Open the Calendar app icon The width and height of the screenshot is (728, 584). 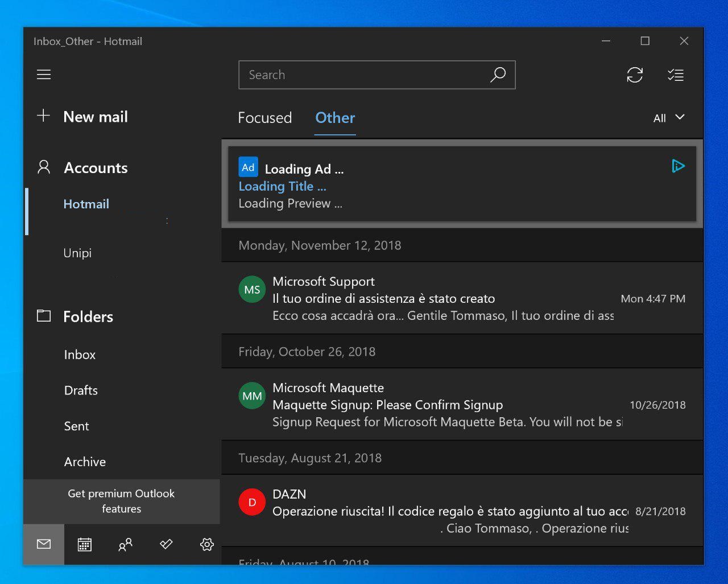tap(84, 545)
